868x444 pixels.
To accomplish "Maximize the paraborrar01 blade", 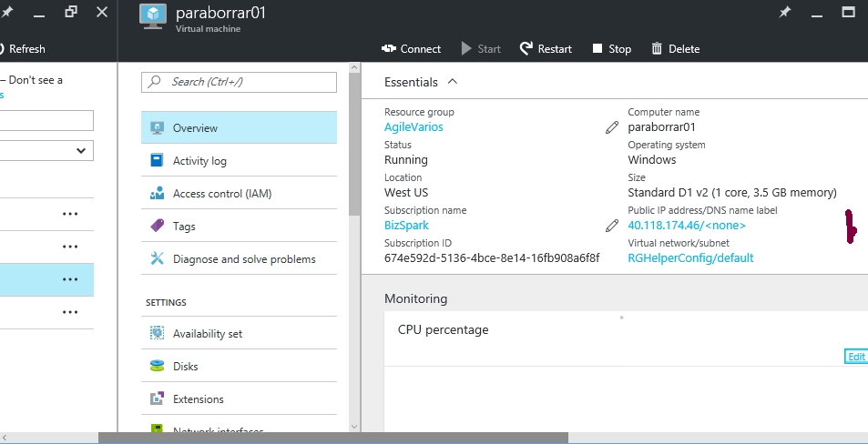I will tap(849, 12).
